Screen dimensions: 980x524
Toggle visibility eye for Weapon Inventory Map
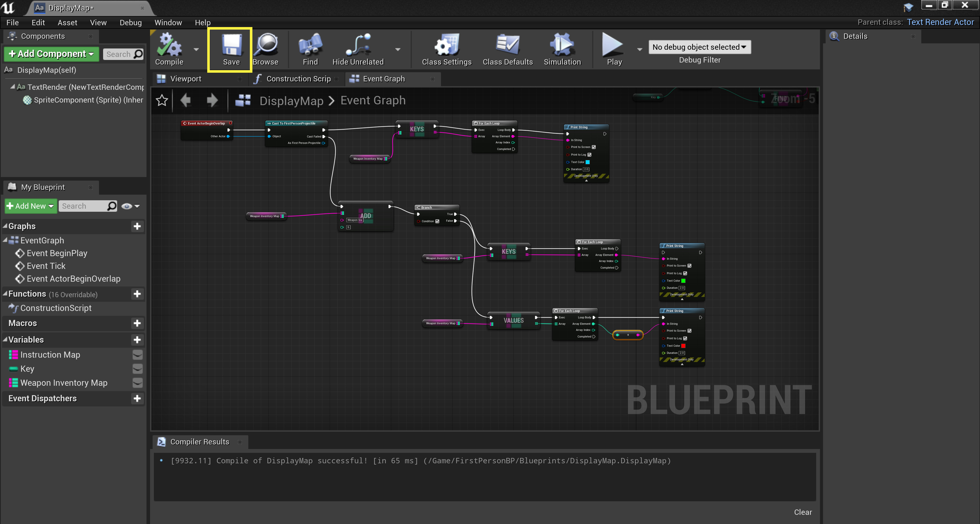pos(137,383)
